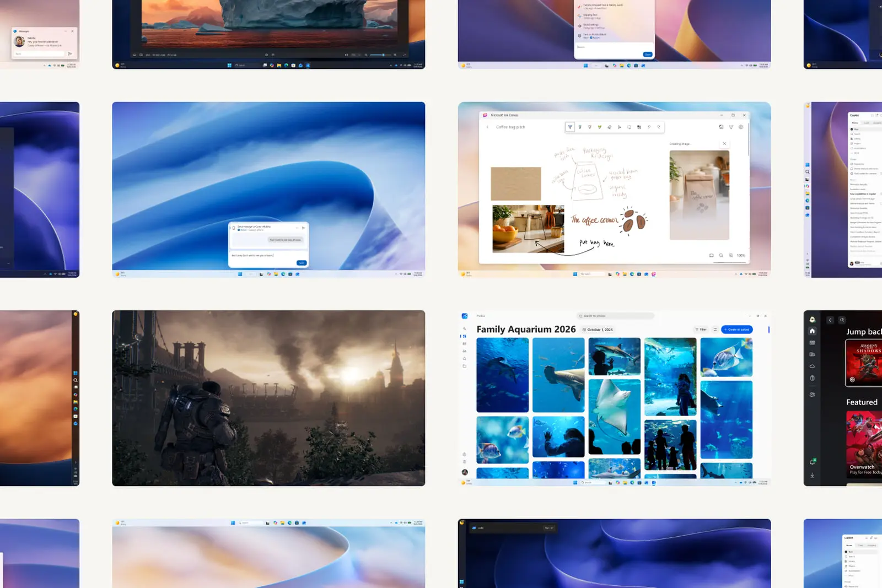Open Favorites star in Photos sidebar
Viewport: 882px width, 588px height.
pos(464,358)
